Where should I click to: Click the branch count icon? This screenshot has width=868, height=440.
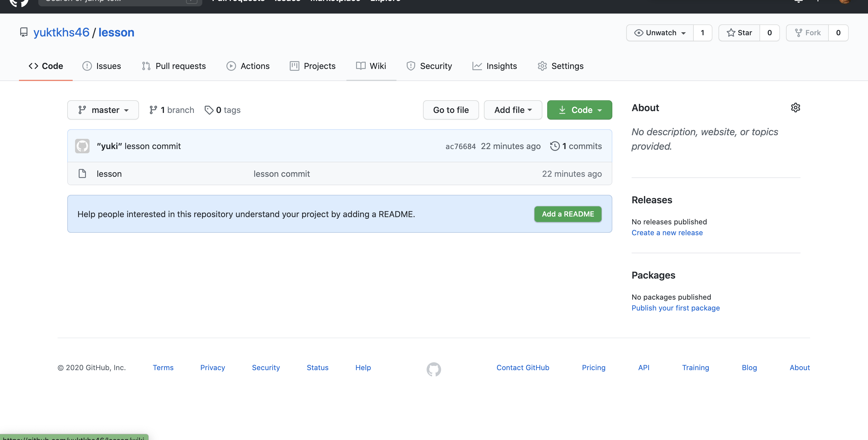[153, 110]
